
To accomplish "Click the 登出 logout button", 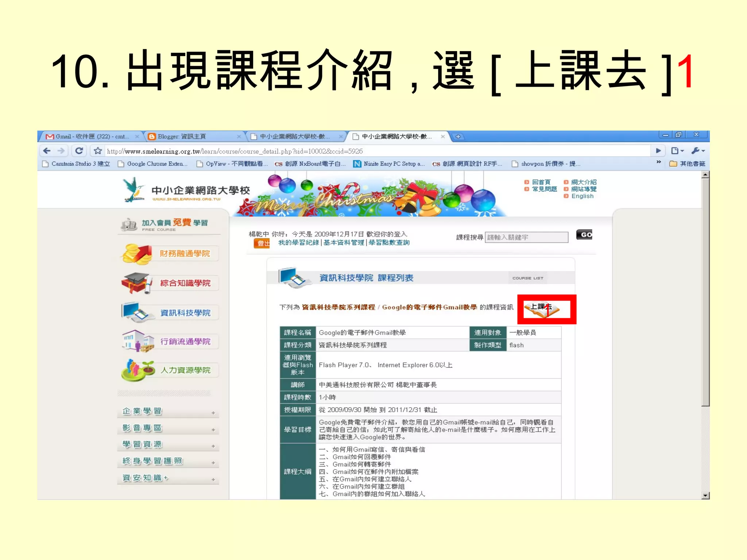I will pyautogui.click(x=262, y=243).
